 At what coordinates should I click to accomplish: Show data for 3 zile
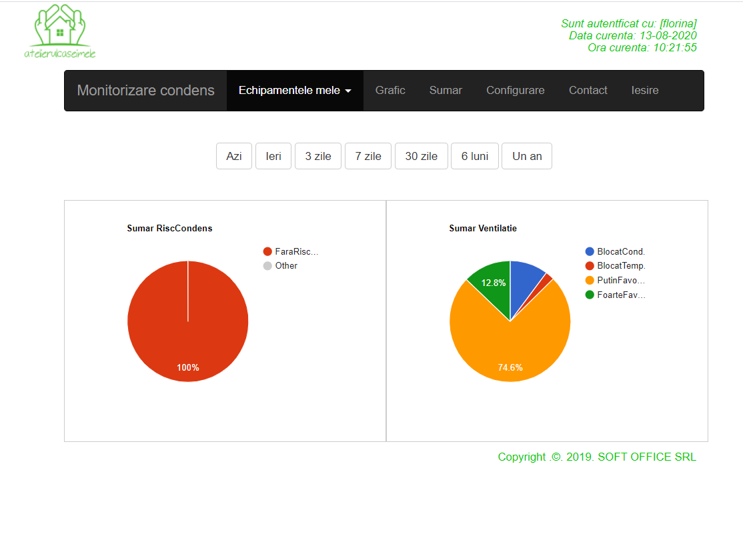tap(318, 156)
